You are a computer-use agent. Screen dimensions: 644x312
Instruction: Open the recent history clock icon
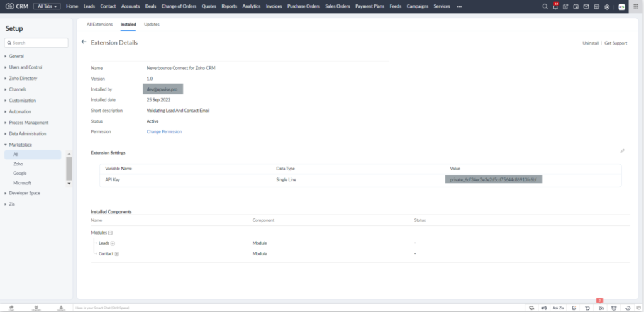[x=628, y=308]
